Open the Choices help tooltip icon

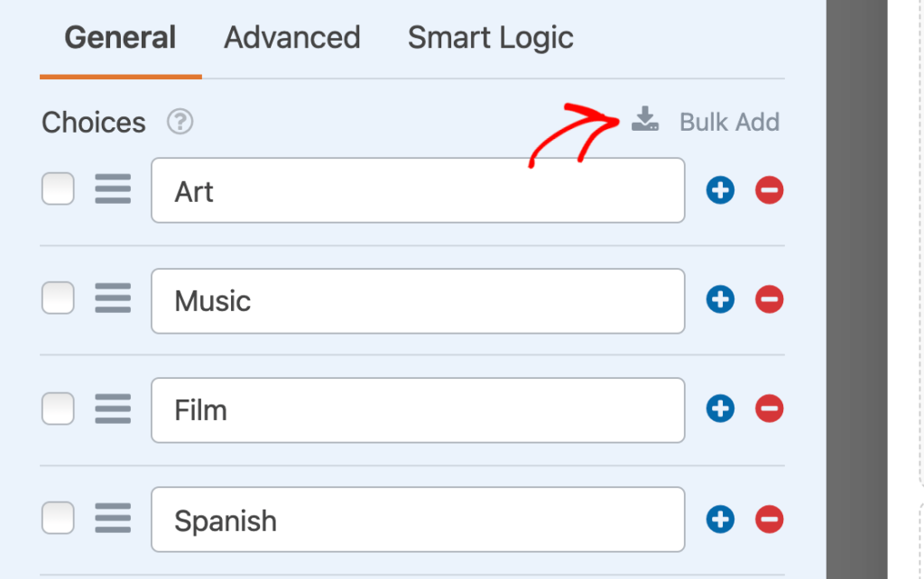pyautogui.click(x=180, y=122)
